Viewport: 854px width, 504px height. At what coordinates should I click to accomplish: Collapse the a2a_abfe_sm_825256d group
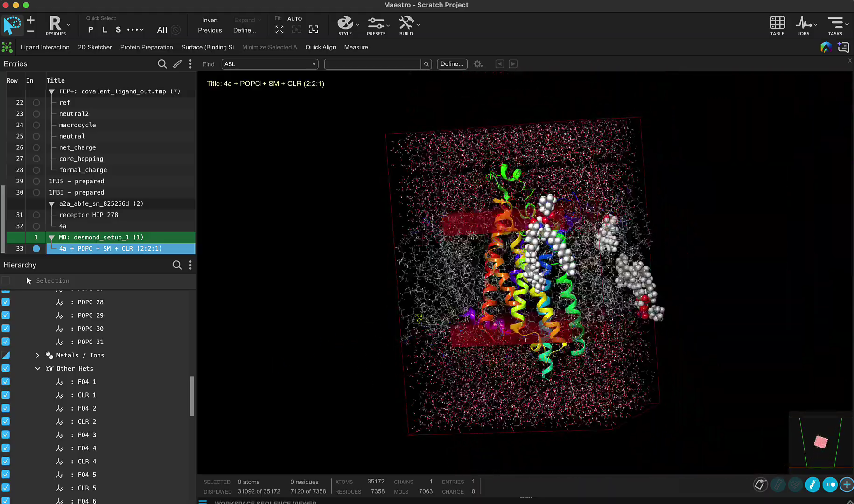51,204
